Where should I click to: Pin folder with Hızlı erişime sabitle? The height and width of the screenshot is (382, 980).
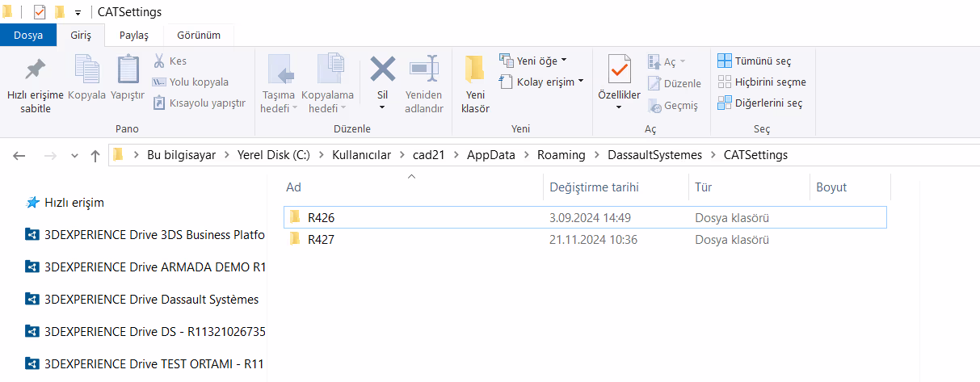(36, 85)
